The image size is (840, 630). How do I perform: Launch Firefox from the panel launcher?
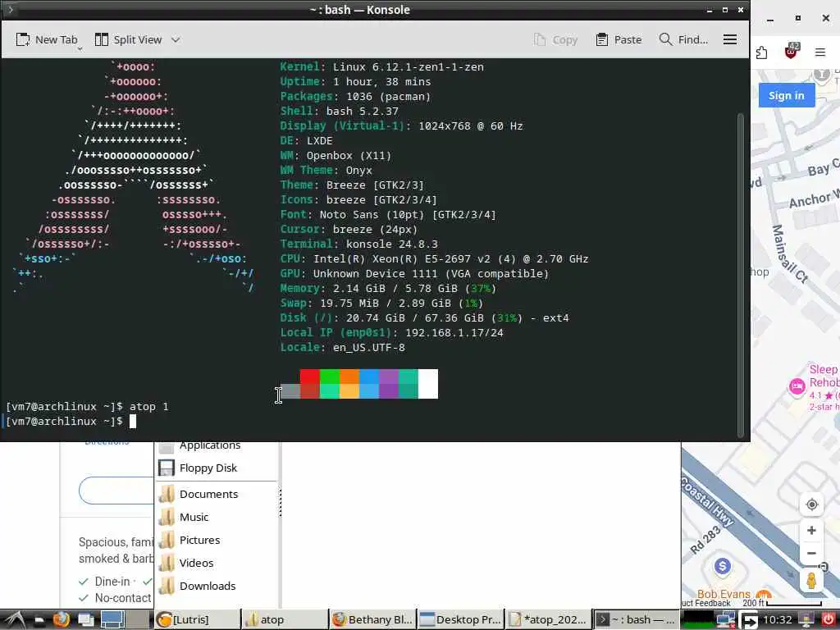coord(61,620)
